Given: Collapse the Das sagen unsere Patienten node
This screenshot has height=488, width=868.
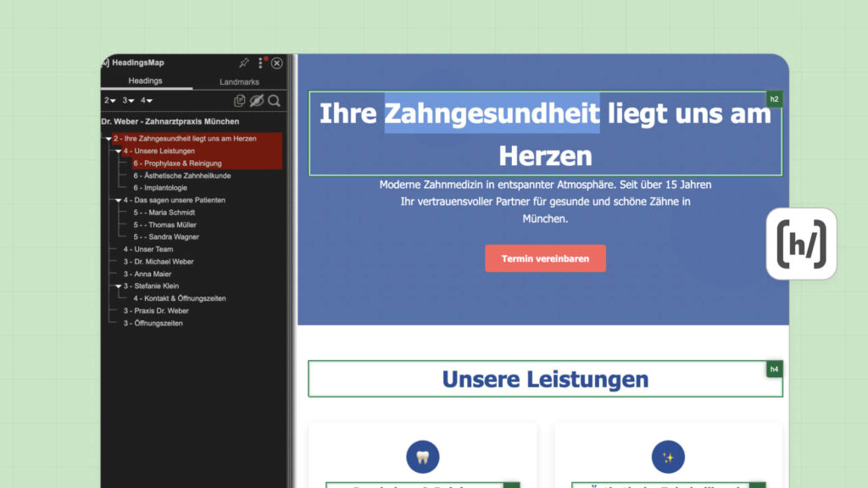Looking at the screenshot, I should 118,200.
